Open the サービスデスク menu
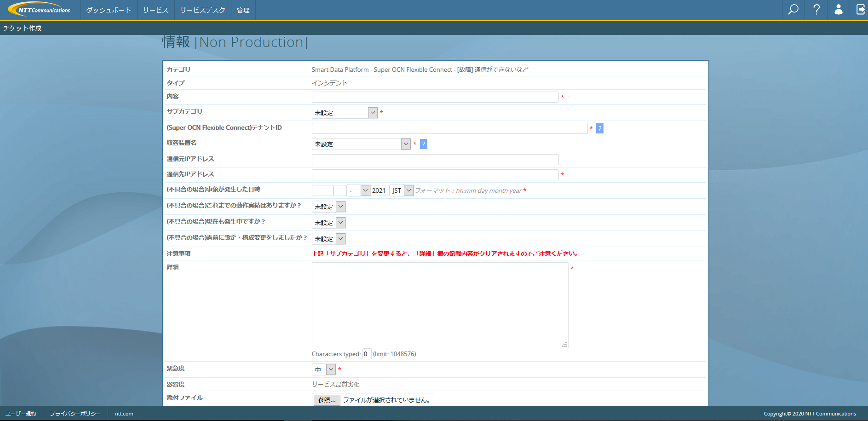The width and height of the screenshot is (868, 421). (202, 10)
